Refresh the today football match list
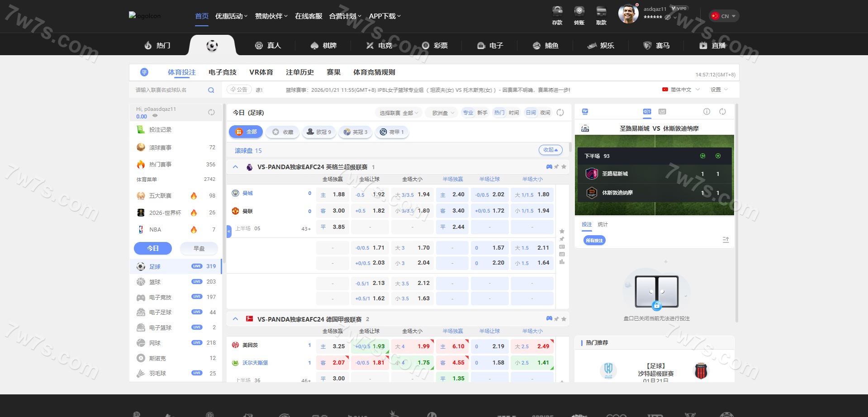The image size is (868, 417). (560, 113)
